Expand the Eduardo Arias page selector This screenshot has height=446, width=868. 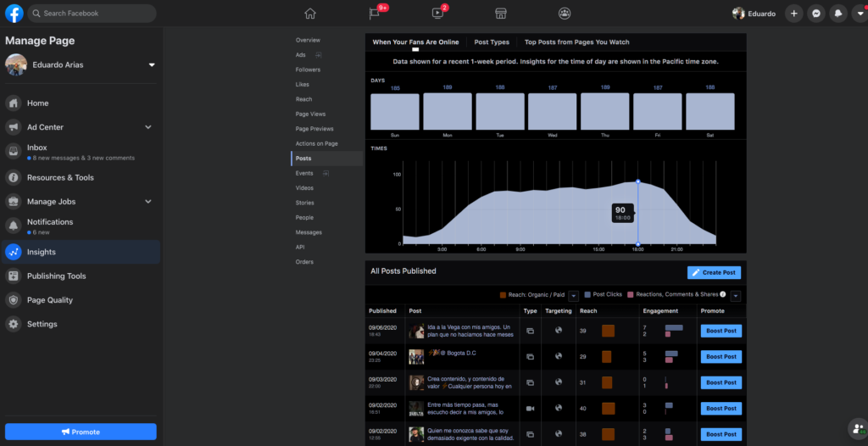coord(152,64)
